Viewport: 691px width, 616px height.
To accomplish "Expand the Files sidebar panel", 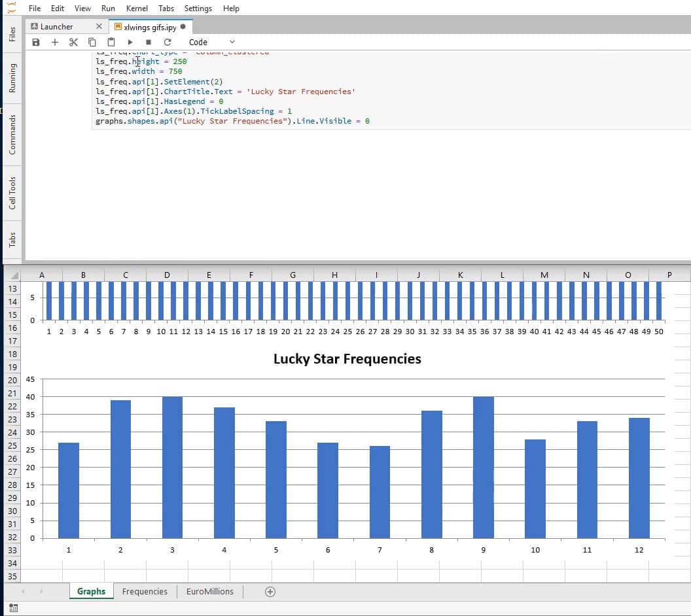I will pos(12,35).
